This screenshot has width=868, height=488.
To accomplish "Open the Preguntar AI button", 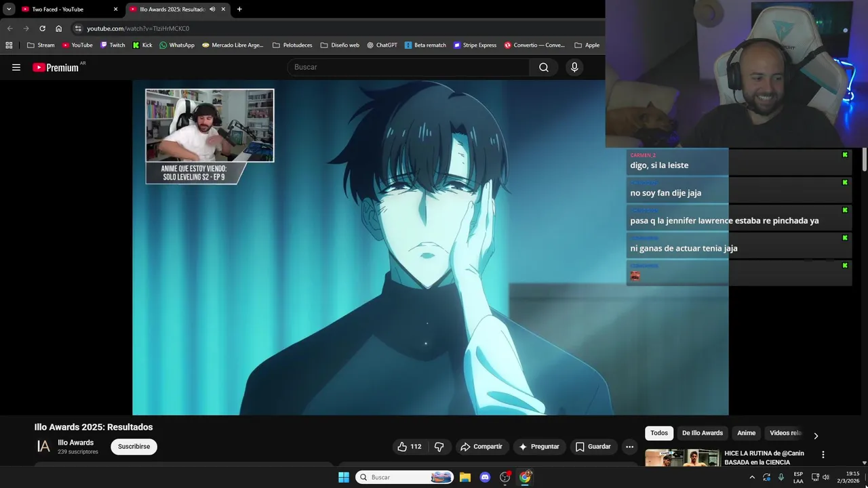I will tap(539, 447).
